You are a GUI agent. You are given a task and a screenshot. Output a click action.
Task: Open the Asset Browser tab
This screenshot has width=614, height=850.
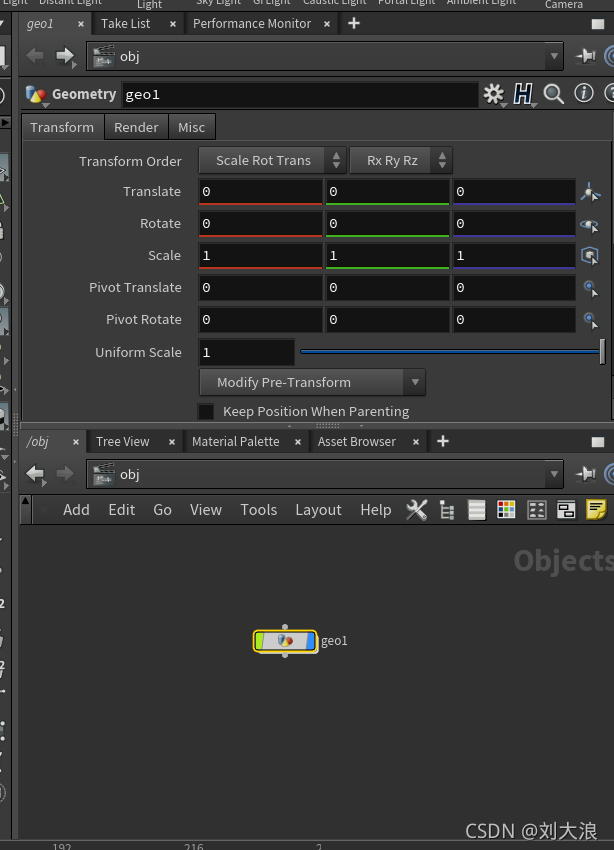click(357, 442)
